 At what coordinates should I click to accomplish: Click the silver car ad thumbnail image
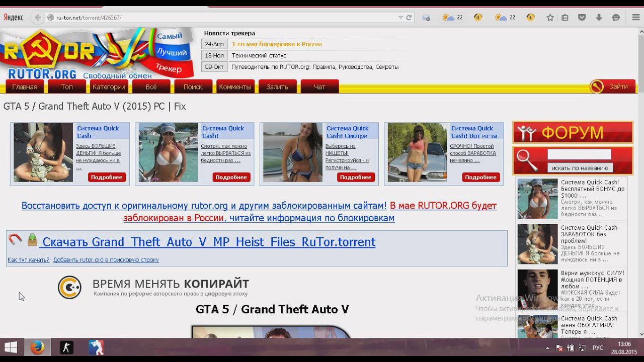[x=417, y=152]
